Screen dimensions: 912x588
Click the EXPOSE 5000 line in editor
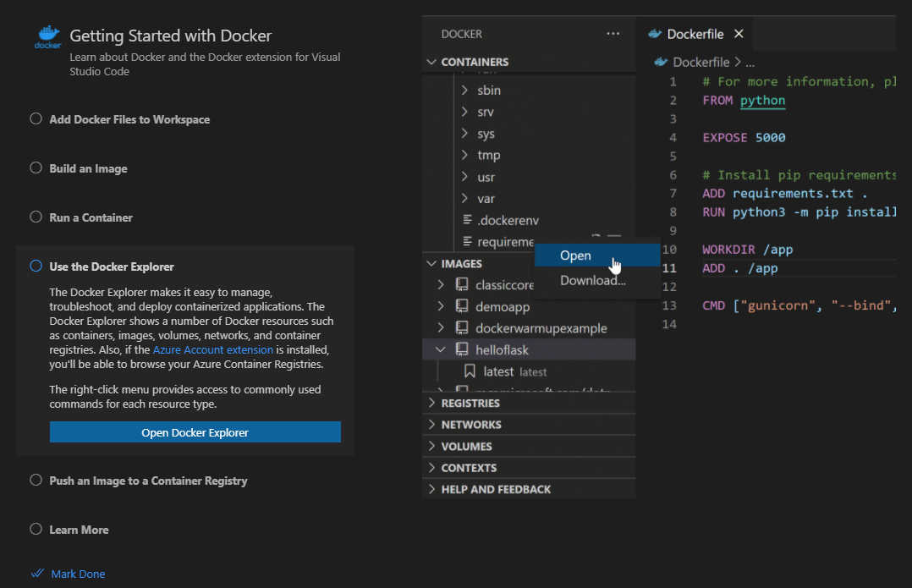[x=744, y=137]
